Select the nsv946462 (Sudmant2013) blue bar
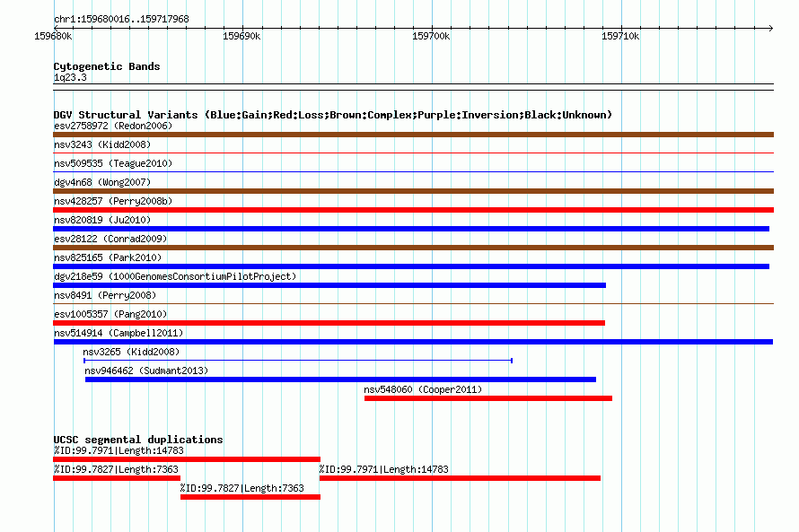The image size is (799, 532). (x=340, y=379)
